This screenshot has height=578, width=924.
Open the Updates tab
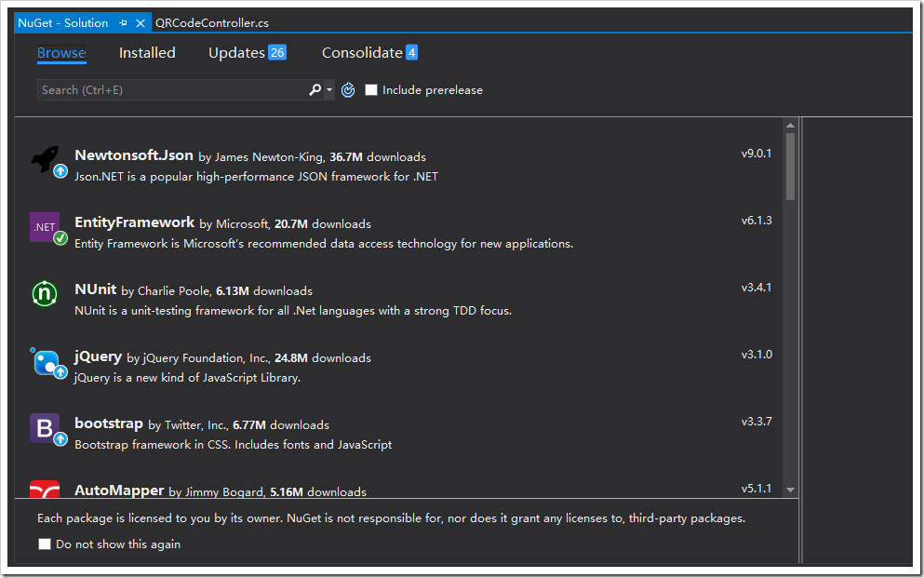coord(236,53)
